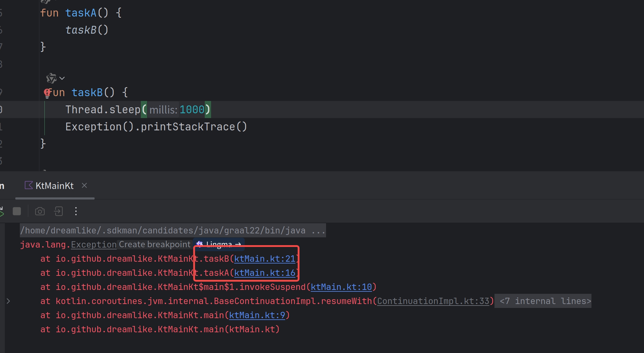Click the exit/restore layout icon in run toolbar

(58, 211)
